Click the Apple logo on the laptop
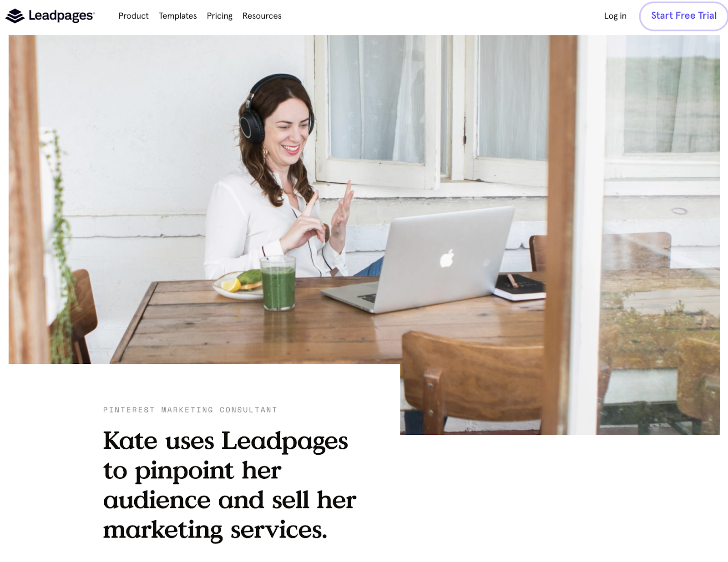This screenshot has width=728, height=562. [447, 258]
